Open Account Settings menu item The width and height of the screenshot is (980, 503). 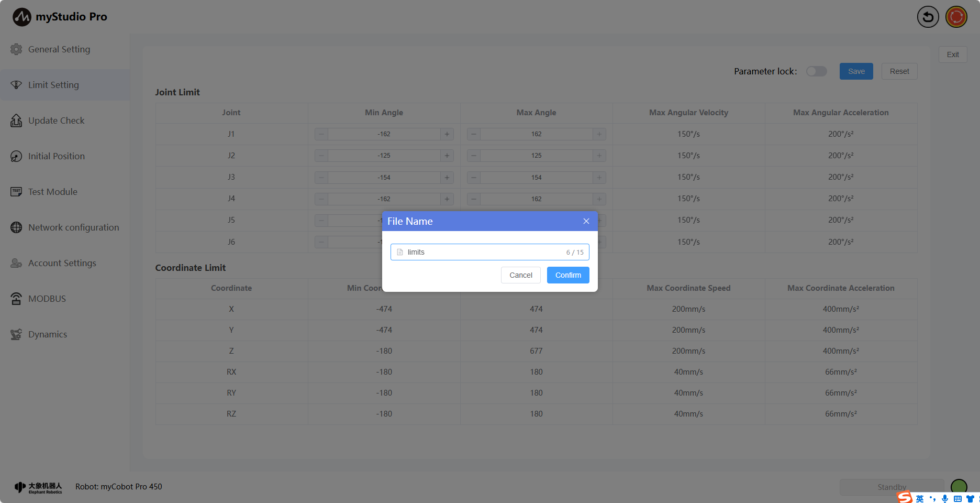62,263
